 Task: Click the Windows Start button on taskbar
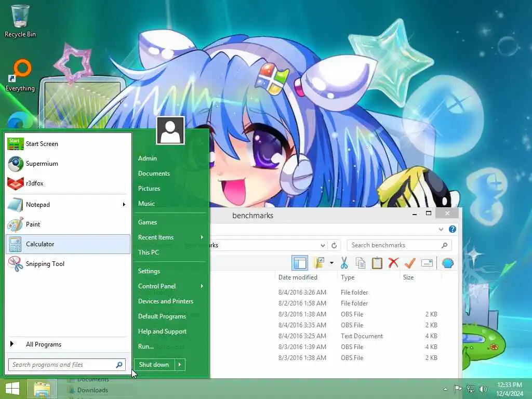tap(12, 389)
